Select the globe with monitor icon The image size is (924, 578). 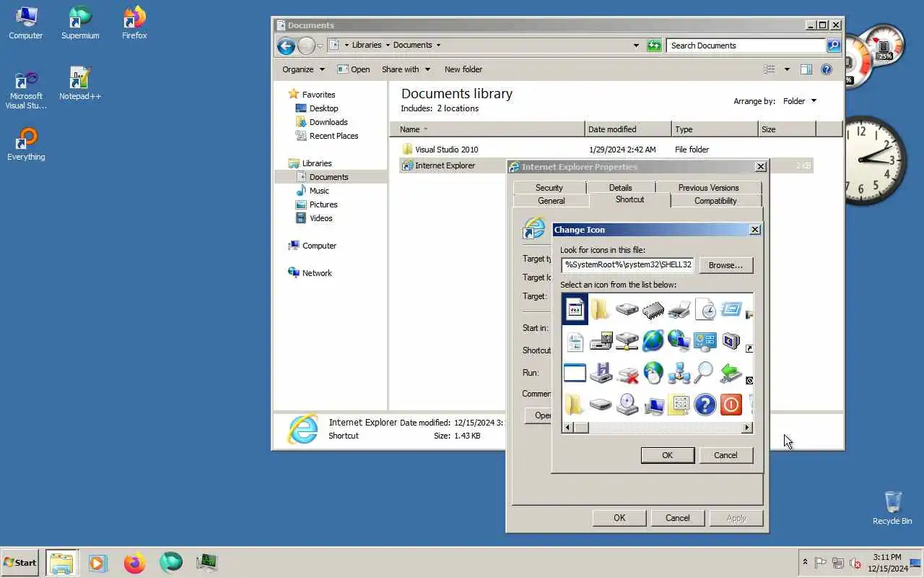coord(679,341)
